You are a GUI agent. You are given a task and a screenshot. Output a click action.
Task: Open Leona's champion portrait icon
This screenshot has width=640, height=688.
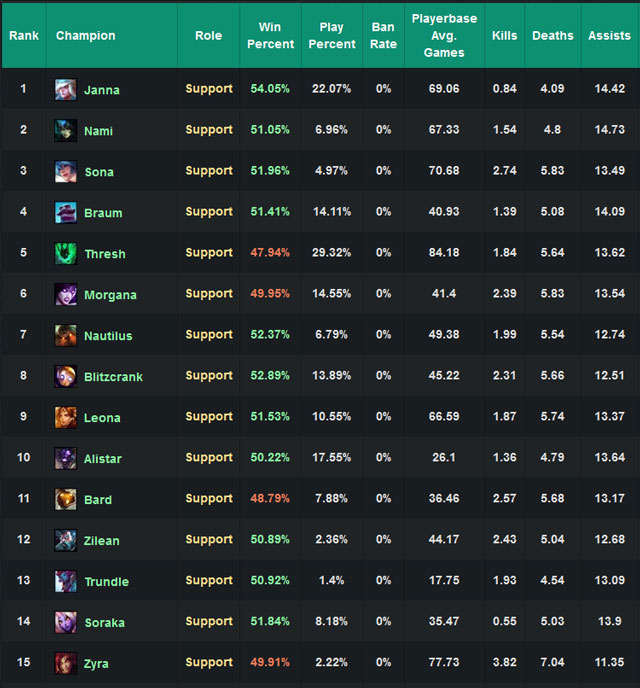(65, 417)
